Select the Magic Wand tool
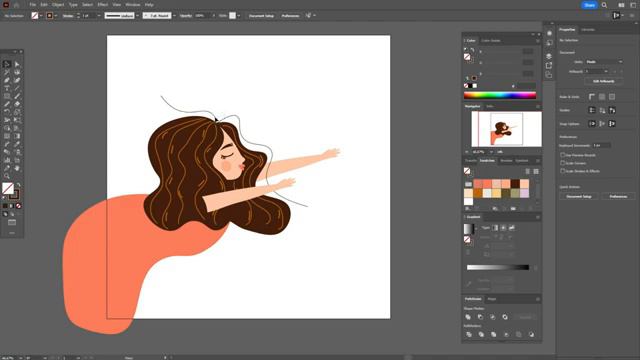 [7, 72]
